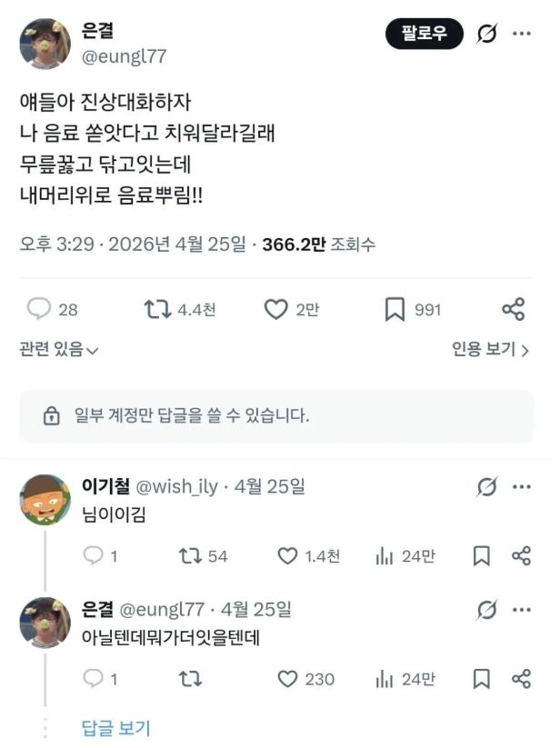The width and height of the screenshot is (560, 748).
Task: Open more options on the main post
Action: [x=521, y=35]
